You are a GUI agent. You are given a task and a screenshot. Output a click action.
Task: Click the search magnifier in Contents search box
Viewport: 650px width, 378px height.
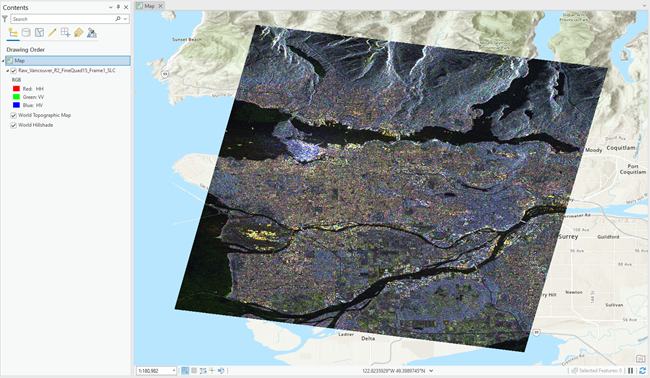click(x=118, y=19)
